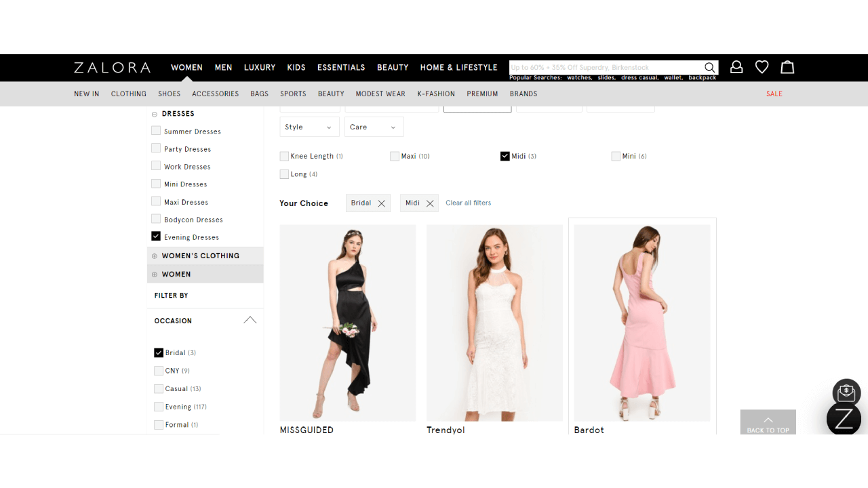Collapse the OCCASION filter section
Screen dimensions: 868x488
point(250,320)
